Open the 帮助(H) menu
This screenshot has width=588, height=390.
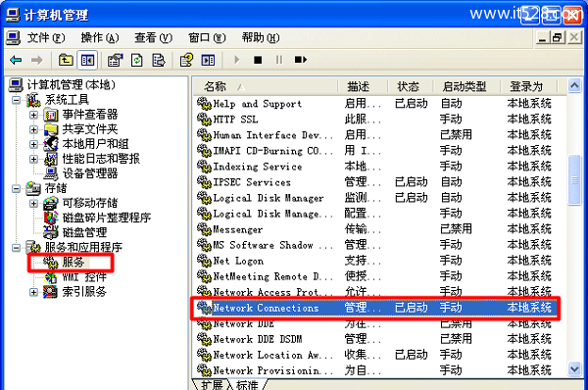tap(261, 38)
